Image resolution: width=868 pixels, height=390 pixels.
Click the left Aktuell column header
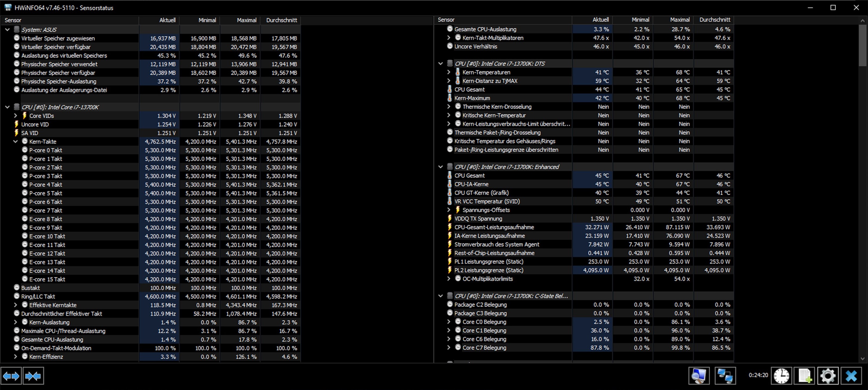[x=159, y=20]
